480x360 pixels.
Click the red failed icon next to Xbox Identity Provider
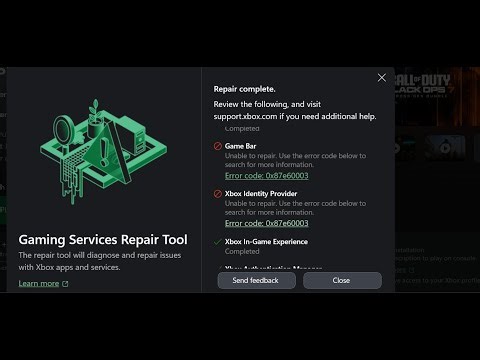click(217, 194)
